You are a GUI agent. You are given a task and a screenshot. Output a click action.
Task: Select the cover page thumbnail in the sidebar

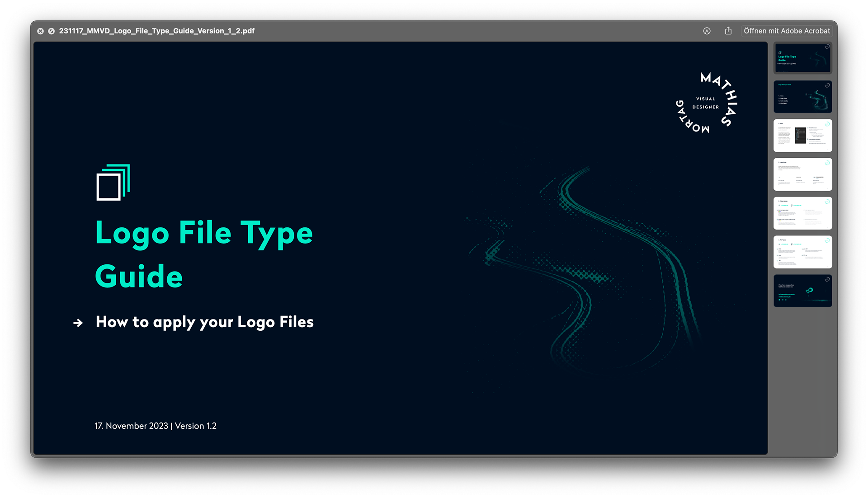point(802,58)
